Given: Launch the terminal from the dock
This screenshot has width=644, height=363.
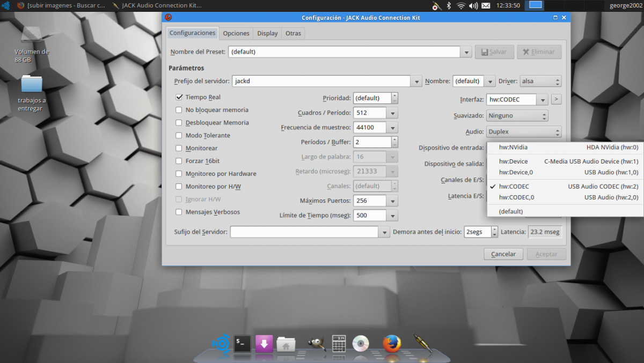Looking at the screenshot, I should click(x=242, y=343).
